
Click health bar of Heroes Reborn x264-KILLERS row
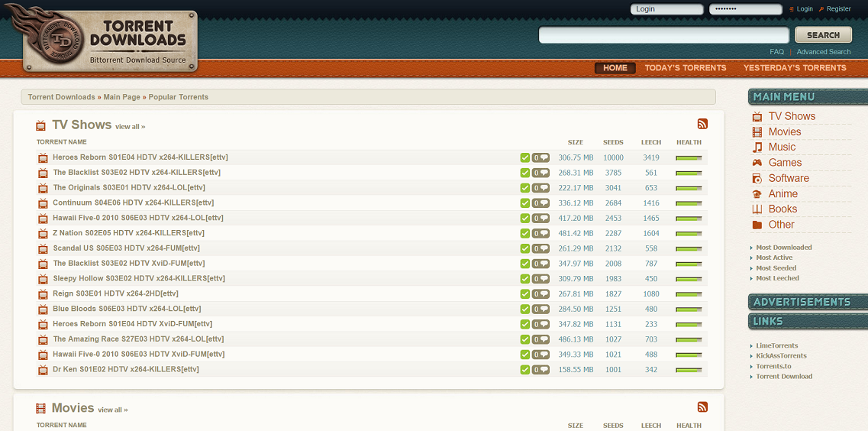click(x=689, y=158)
